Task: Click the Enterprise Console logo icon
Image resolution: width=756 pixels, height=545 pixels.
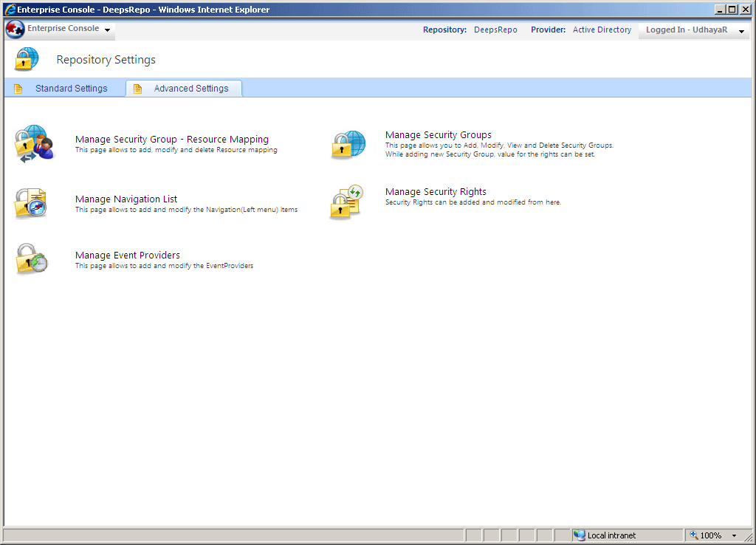Action: tap(15, 30)
